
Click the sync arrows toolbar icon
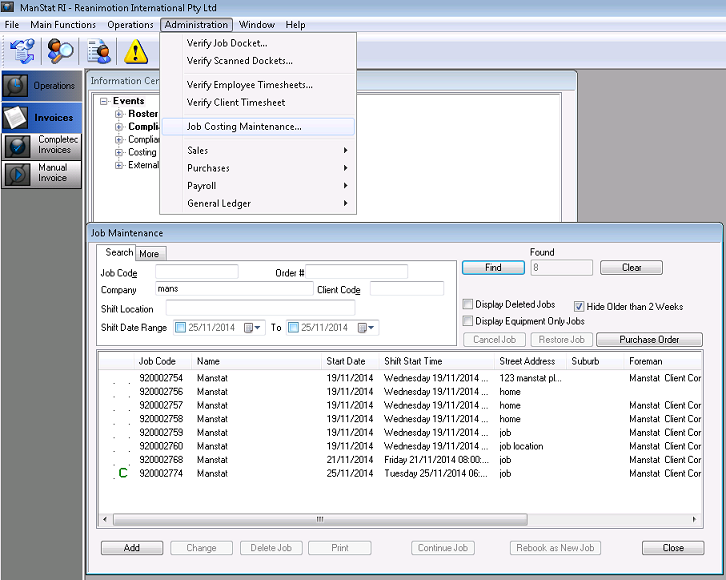pyautogui.click(x=22, y=51)
